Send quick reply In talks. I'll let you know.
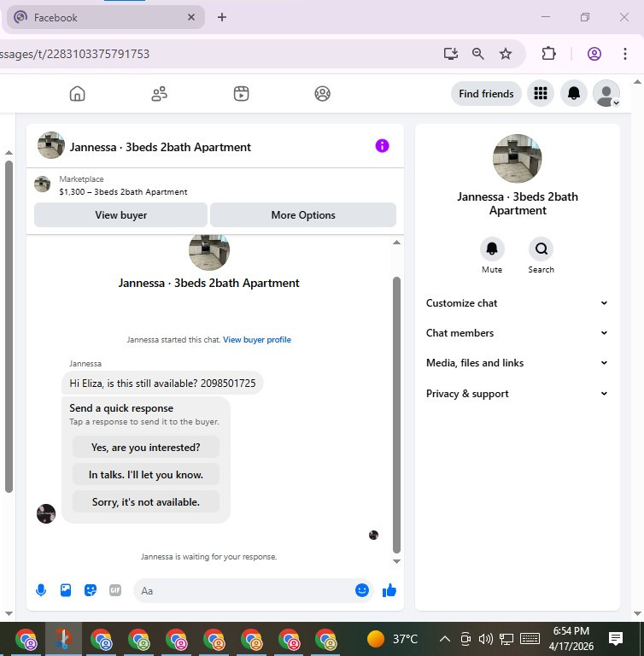This screenshot has width=644, height=656. click(145, 474)
